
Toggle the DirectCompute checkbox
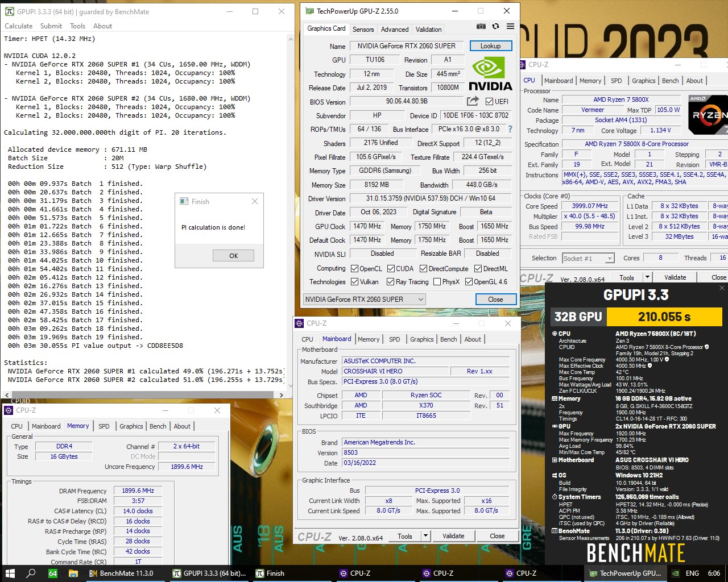(423, 269)
